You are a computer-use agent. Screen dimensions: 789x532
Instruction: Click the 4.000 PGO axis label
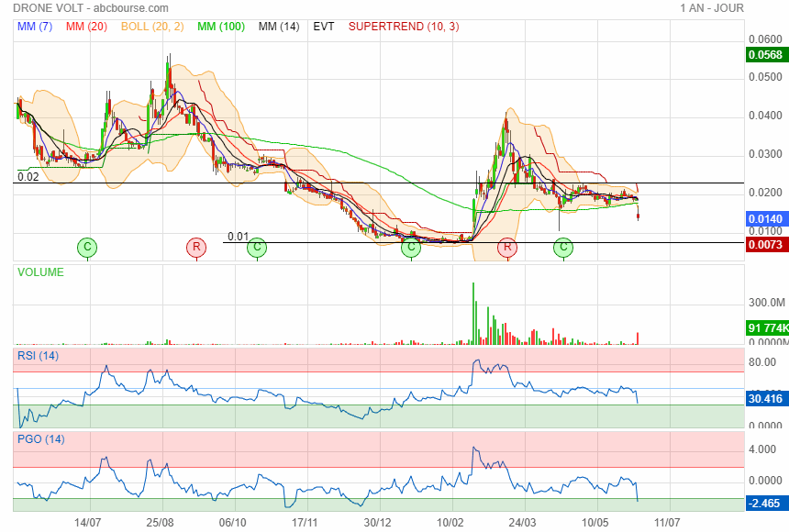click(x=762, y=449)
